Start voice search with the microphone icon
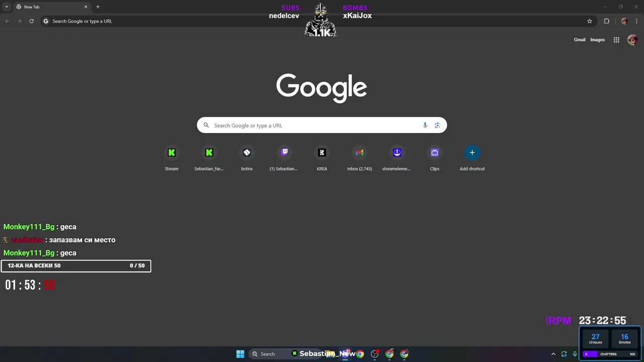The width and height of the screenshot is (644, 362). click(x=425, y=125)
